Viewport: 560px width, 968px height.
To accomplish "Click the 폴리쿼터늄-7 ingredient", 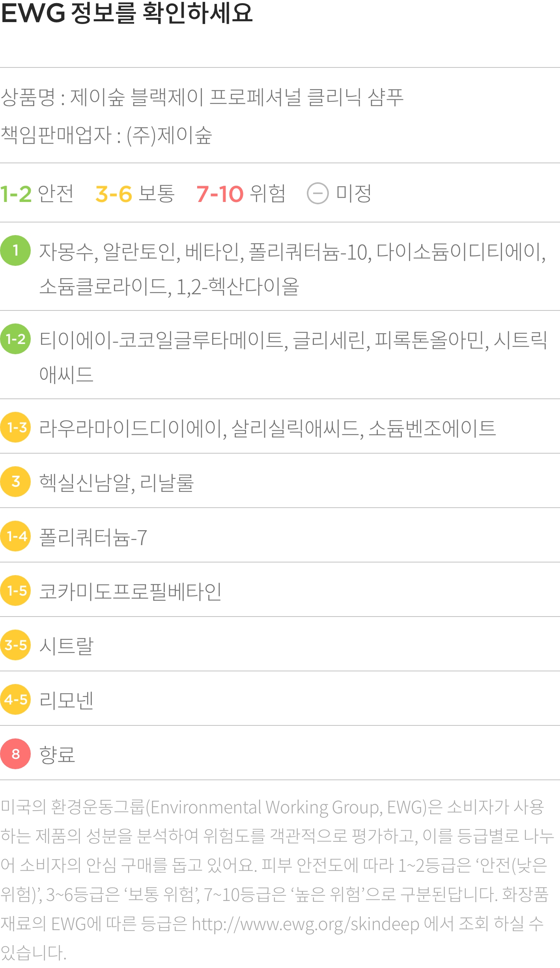I will tap(93, 537).
